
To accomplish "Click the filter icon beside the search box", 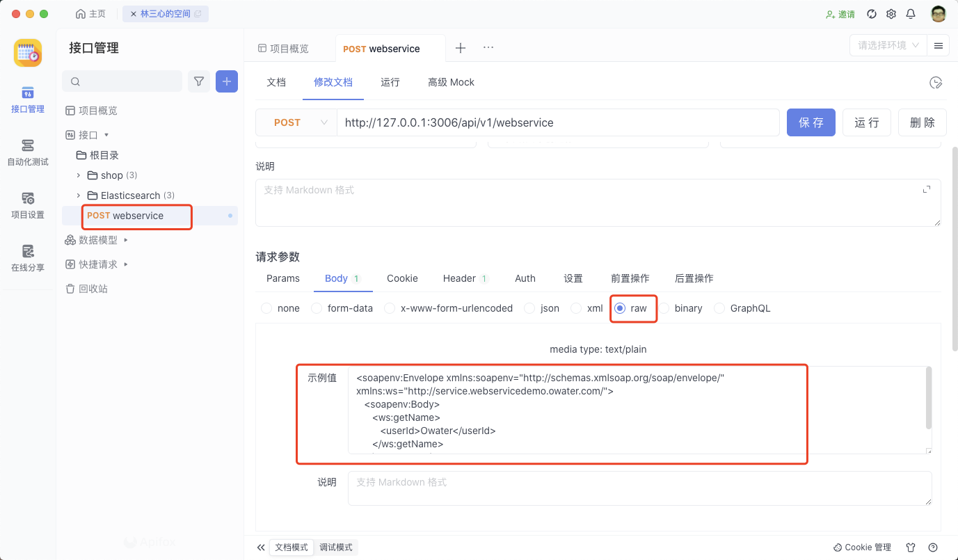I will click(x=199, y=81).
